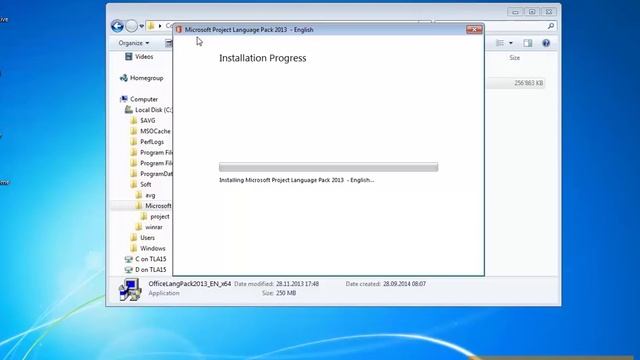Viewport: 640px width, 360px height.
Task: Click the Local Disk drive icon
Action: (129, 109)
